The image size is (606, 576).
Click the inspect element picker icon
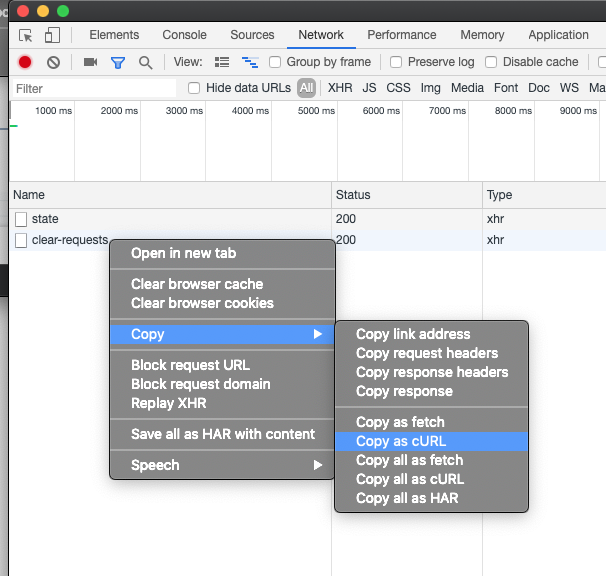(26, 35)
